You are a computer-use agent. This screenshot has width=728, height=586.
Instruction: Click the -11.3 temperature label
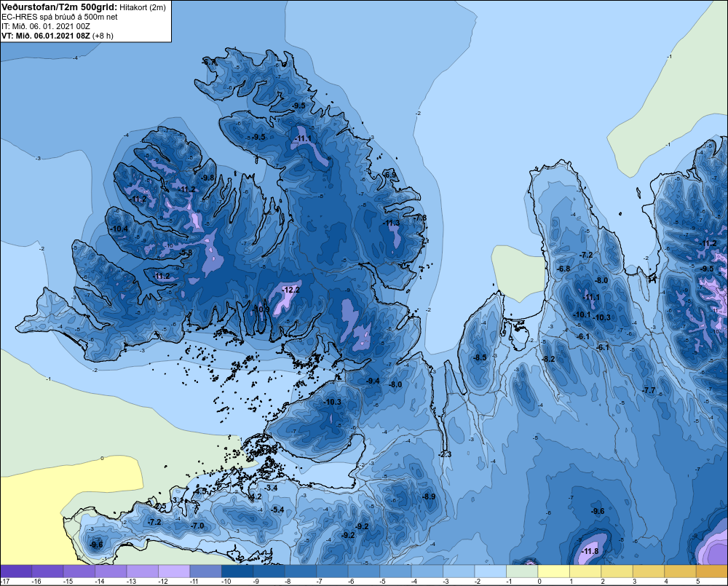[x=391, y=223]
